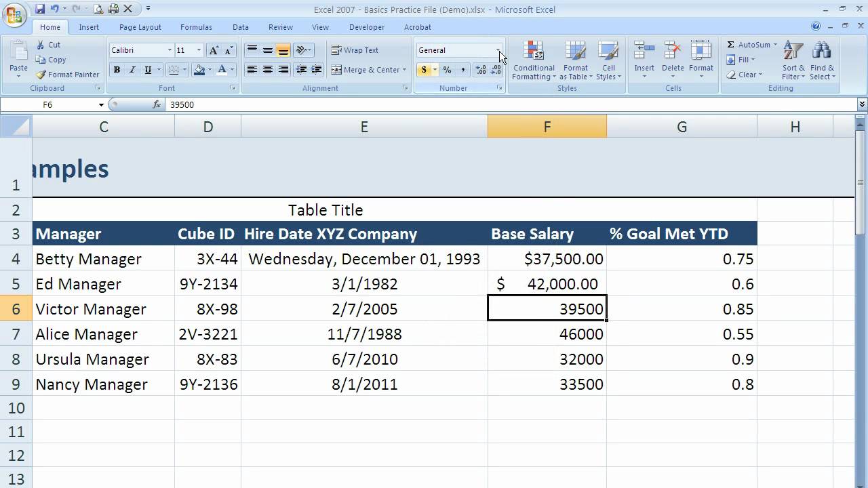Viewport: 868px width, 488px height.
Task: Click the Font Color A button
Action: 222,70
